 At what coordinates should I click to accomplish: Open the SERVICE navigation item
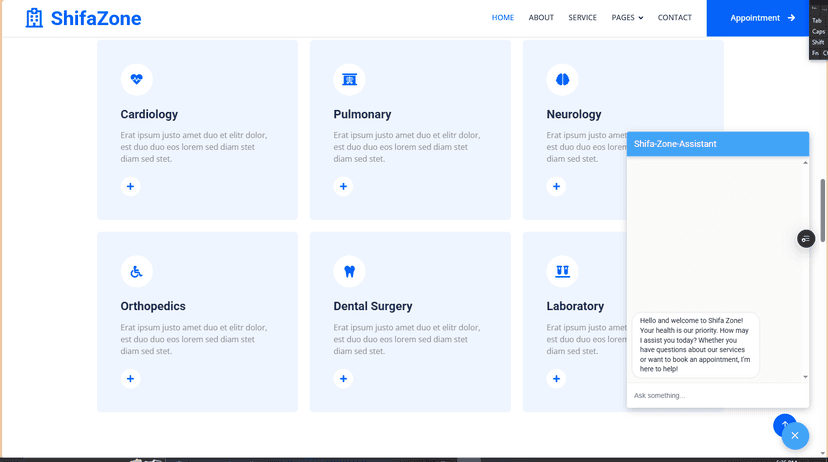pos(582,17)
